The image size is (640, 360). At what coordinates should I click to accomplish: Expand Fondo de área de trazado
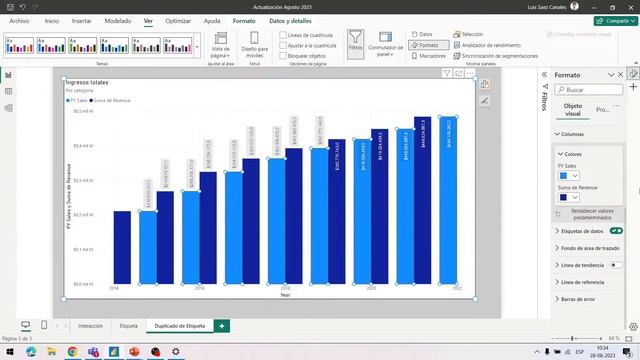pyautogui.click(x=557, y=248)
